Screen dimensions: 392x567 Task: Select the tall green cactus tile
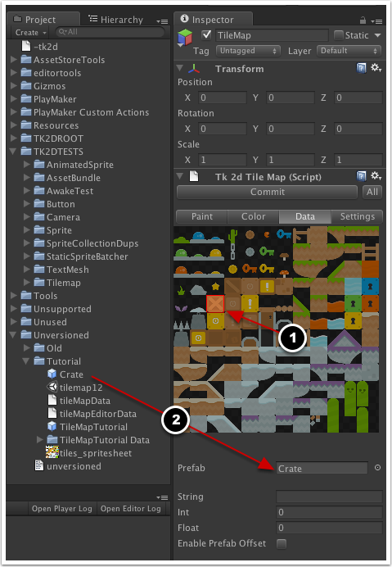pos(233,236)
